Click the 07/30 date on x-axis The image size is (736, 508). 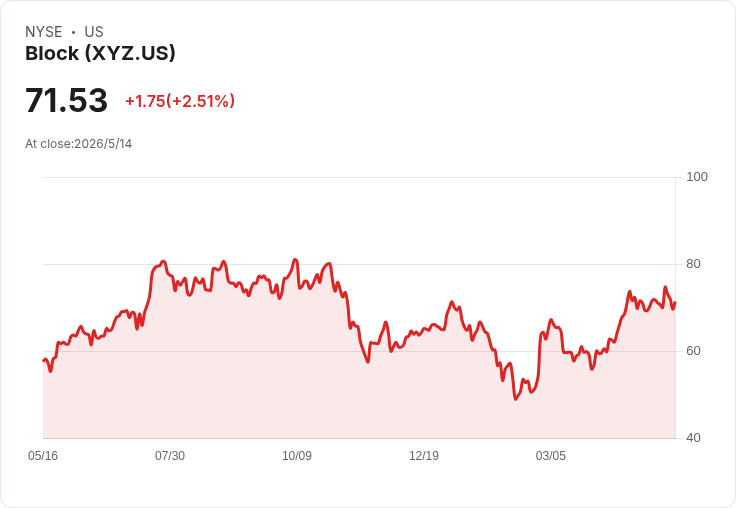[170, 456]
